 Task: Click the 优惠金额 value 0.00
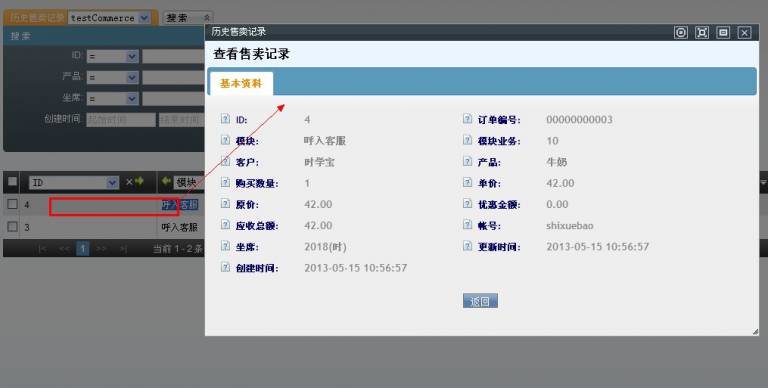click(557, 204)
